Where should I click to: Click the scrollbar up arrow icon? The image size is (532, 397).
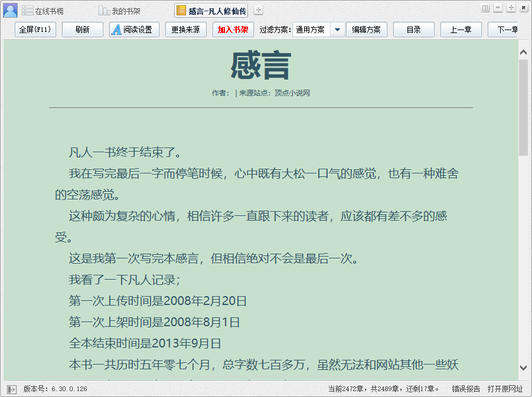pyautogui.click(x=523, y=51)
